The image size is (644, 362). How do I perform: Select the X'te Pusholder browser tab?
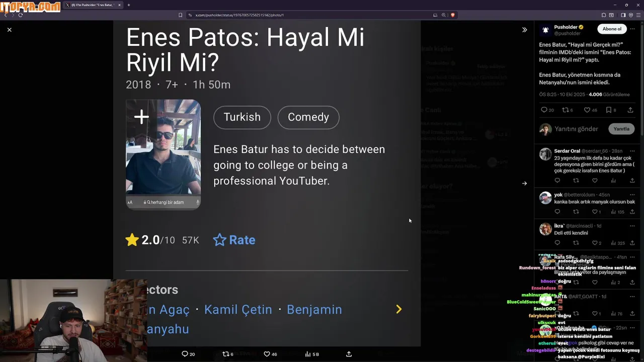point(92,5)
